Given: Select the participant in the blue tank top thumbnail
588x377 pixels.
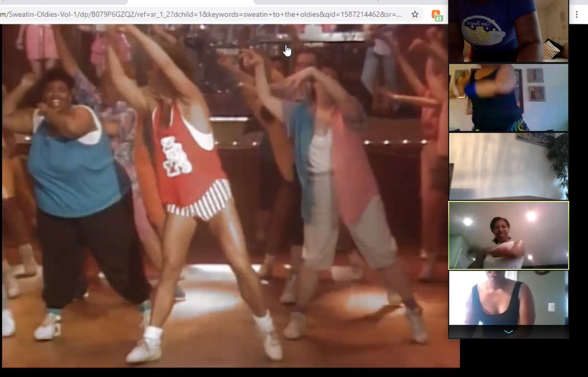Looking at the screenshot, I should (x=509, y=98).
